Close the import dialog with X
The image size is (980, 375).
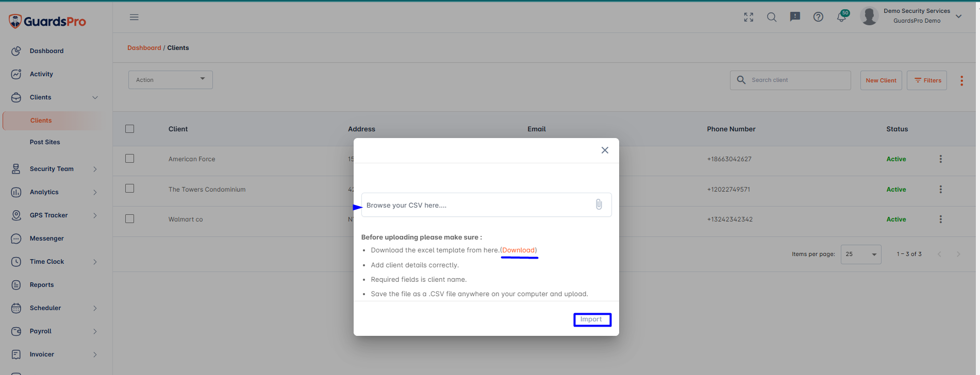(x=605, y=150)
